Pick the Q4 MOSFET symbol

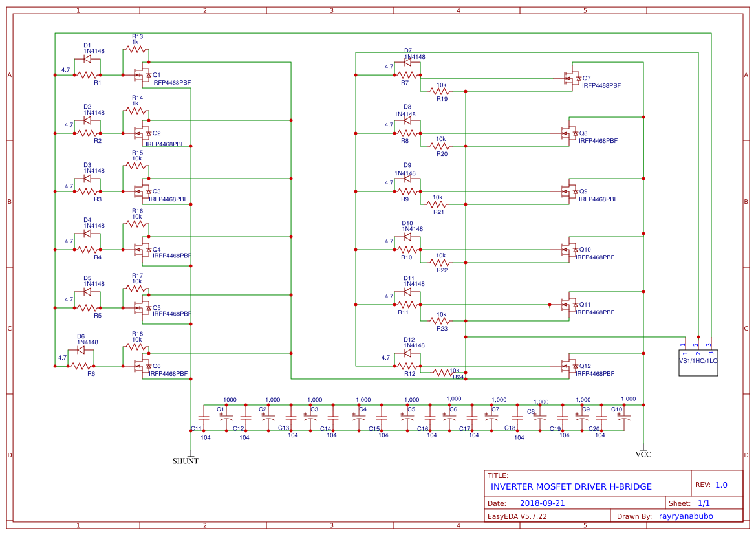pos(143,250)
